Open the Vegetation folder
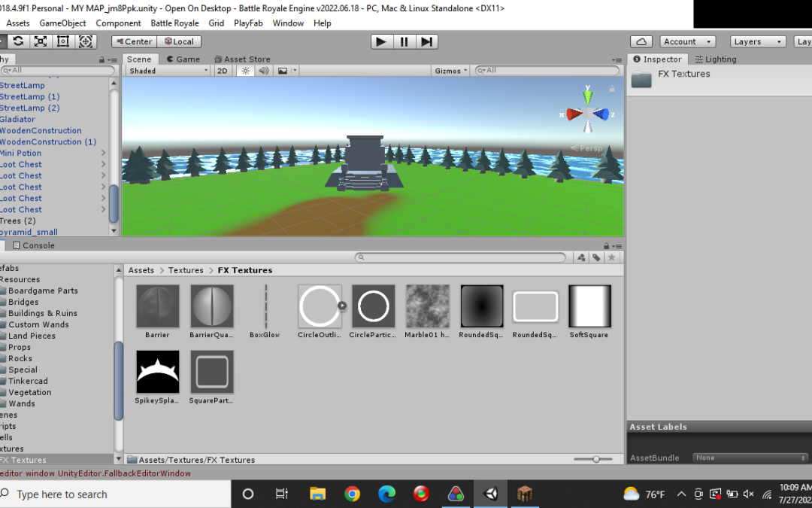This screenshot has width=812, height=508. point(30,392)
